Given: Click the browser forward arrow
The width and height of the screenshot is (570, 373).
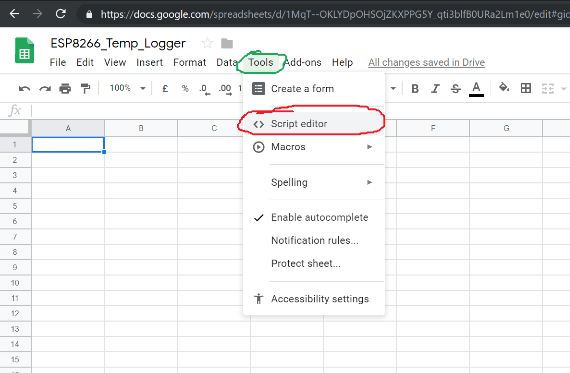Looking at the screenshot, I should 37,14.
